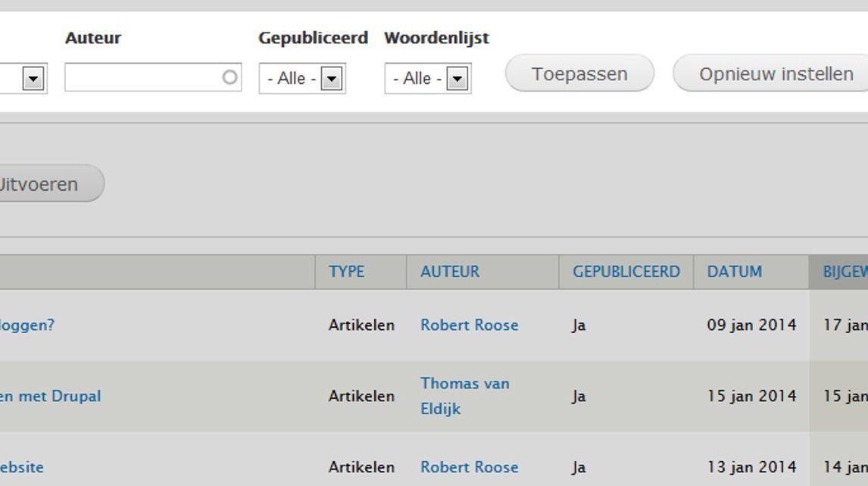868x486 pixels.
Task: Open Robert Roose link in third row
Action: coord(470,467)
